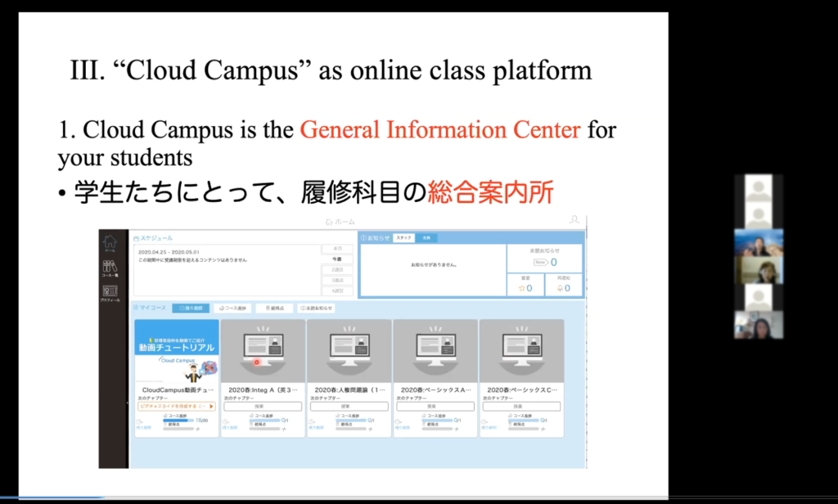Select the 今週 schedule tab

(337, 259)
